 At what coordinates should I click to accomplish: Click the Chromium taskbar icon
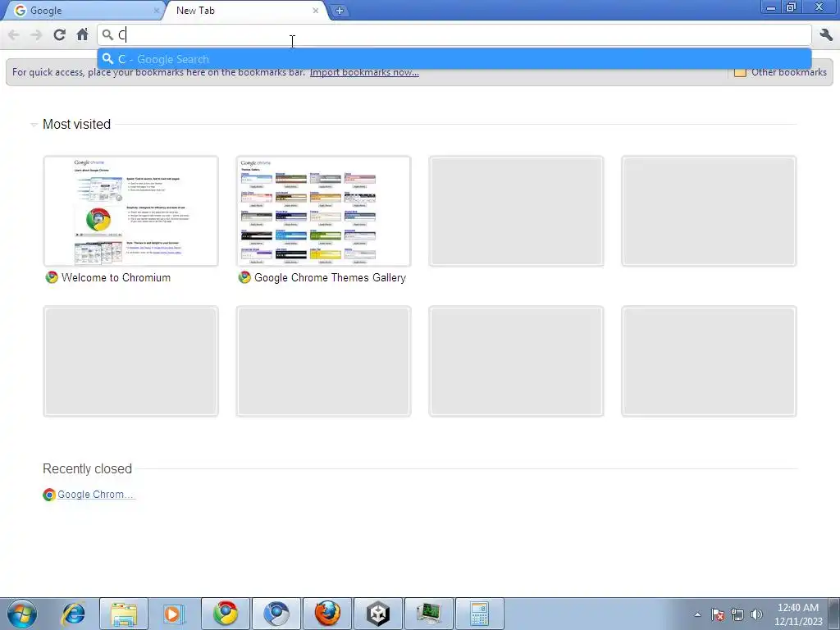point(276,614)
